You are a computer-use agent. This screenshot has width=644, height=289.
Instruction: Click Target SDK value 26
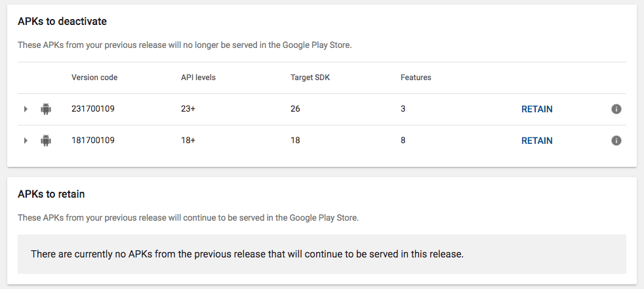pyautogui.click(x=295, y=109)
